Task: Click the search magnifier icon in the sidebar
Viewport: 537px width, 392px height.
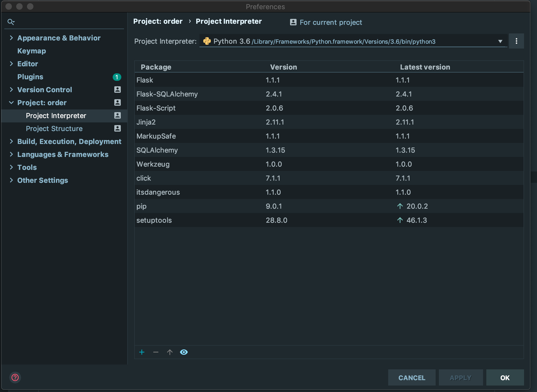Action: 11,22
